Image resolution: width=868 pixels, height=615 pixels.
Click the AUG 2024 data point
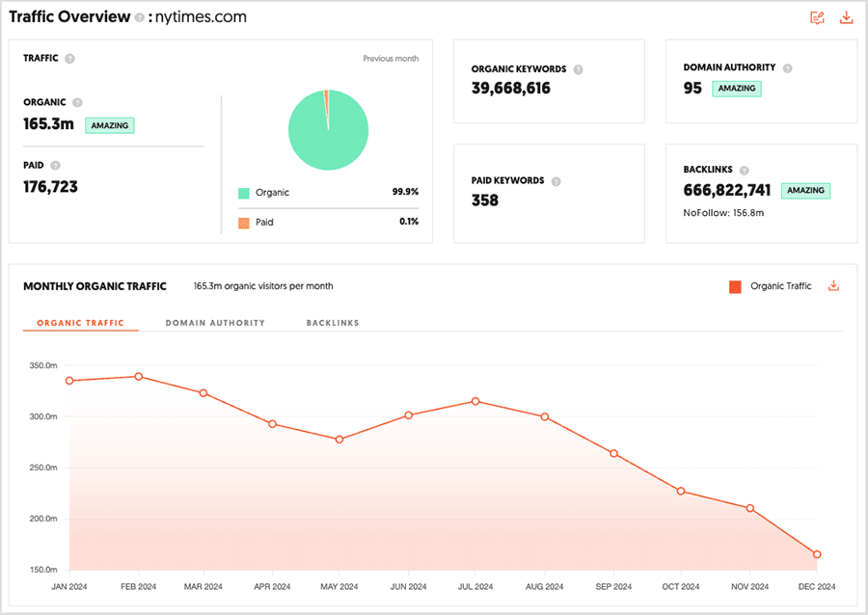coord(545,416)
